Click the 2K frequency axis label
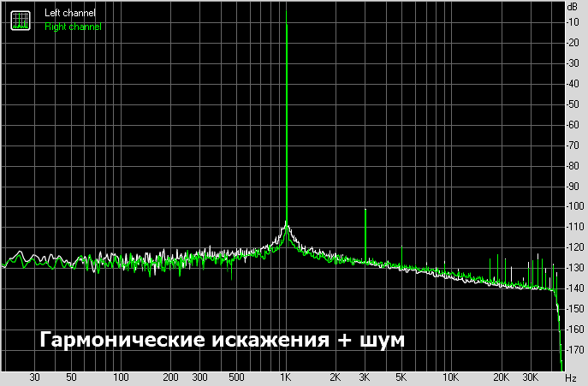 pyautogui.click(x=335, y=377)
